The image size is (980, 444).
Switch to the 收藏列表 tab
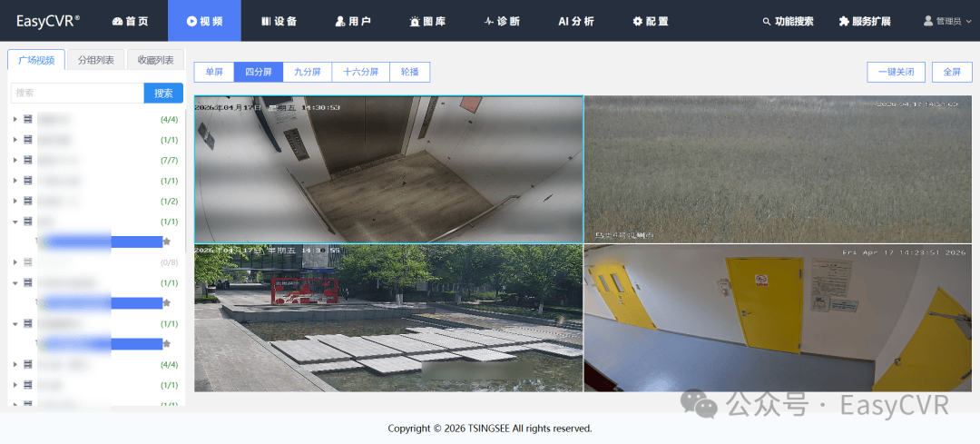pyautogui.click(x=155, y=60)
